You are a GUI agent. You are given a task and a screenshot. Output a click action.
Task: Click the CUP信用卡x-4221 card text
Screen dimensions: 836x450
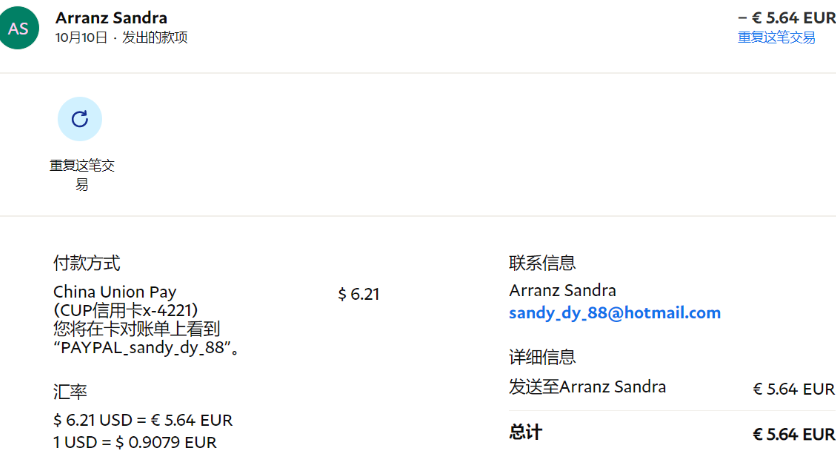click(126, 310)
